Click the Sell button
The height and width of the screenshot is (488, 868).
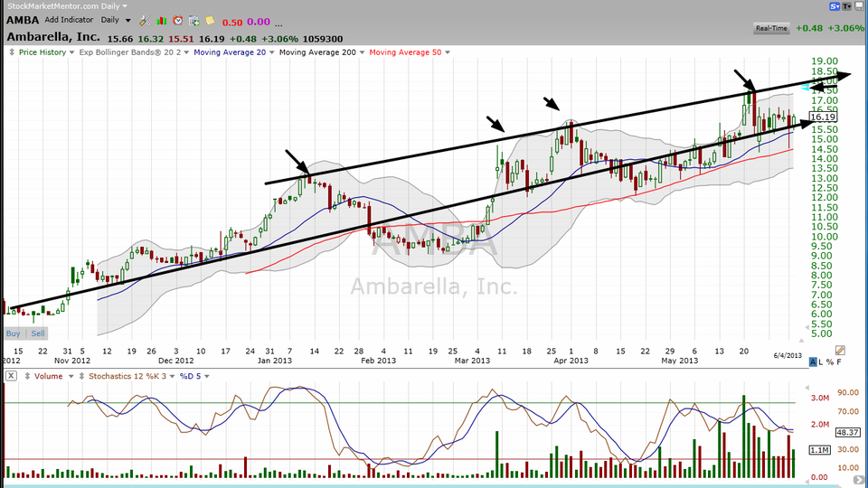coord(38,333)
